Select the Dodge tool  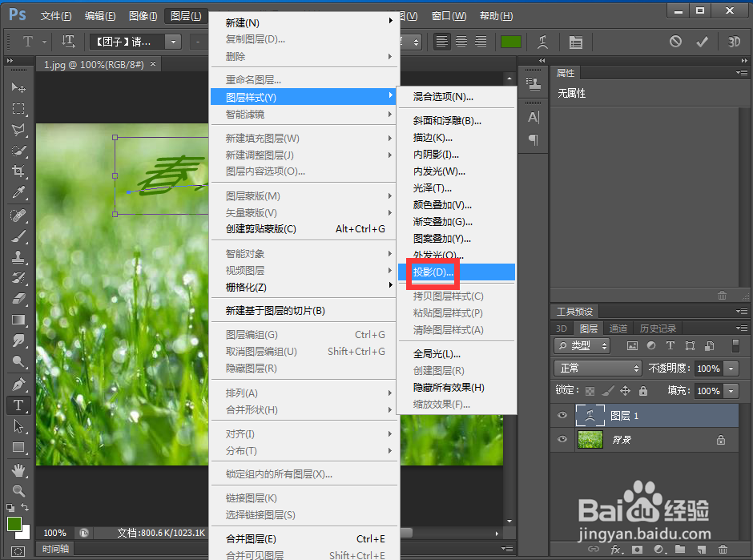(x=18, y=361)
